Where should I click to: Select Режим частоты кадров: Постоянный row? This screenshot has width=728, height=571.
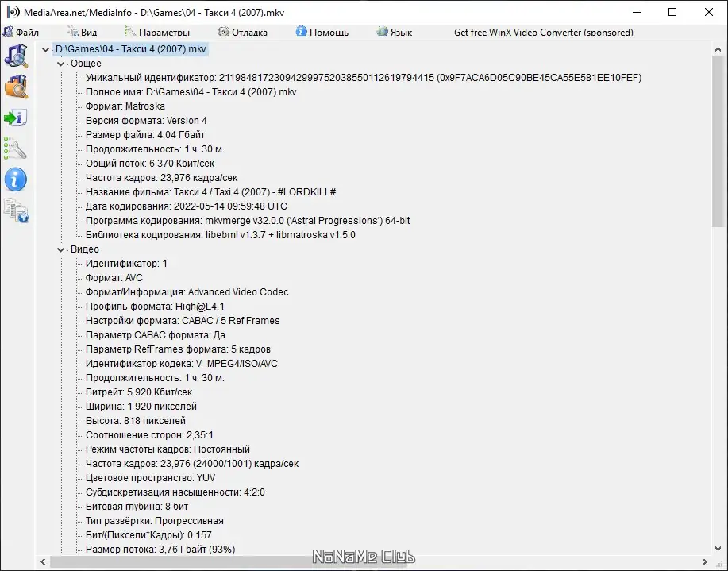[x=168, y=449]
